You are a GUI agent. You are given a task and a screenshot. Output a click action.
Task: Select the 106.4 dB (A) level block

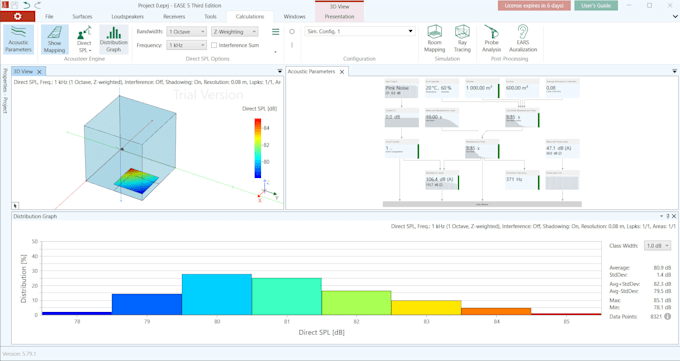click(x=442, y=180)
